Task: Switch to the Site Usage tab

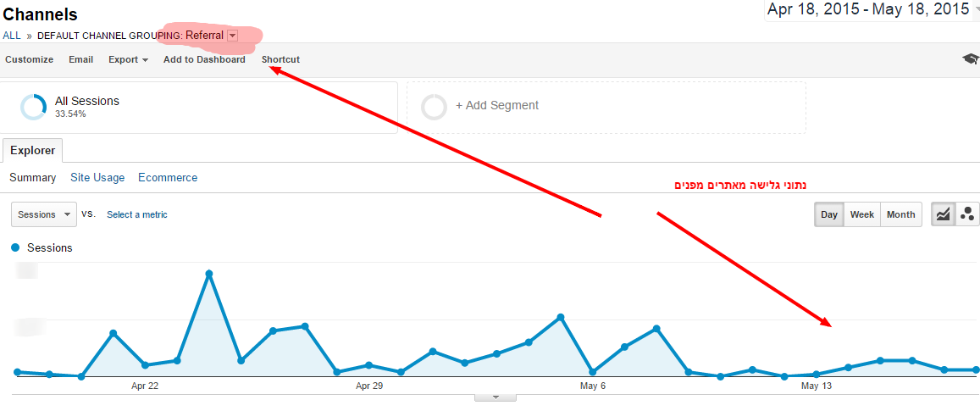Action: (97, 178)
